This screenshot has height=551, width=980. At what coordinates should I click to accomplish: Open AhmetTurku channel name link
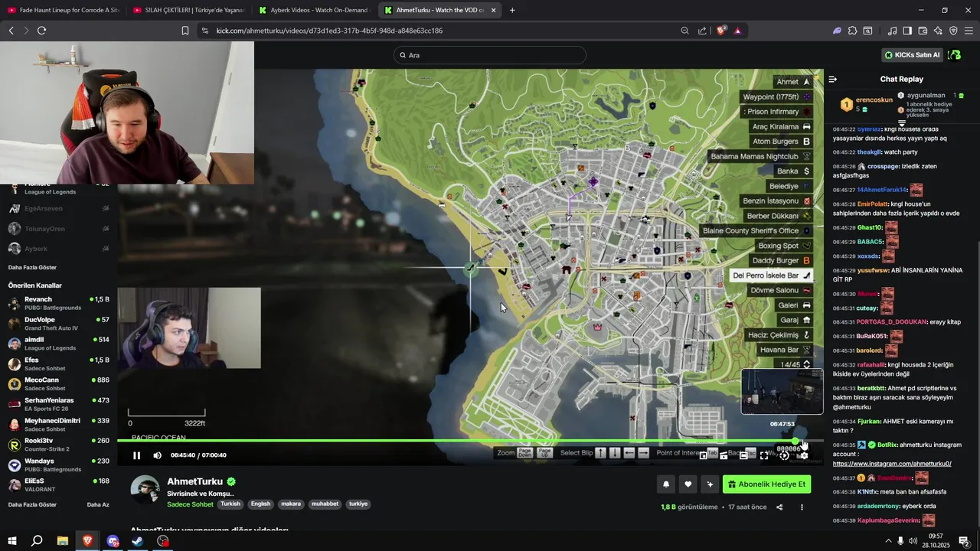point(194,481)
